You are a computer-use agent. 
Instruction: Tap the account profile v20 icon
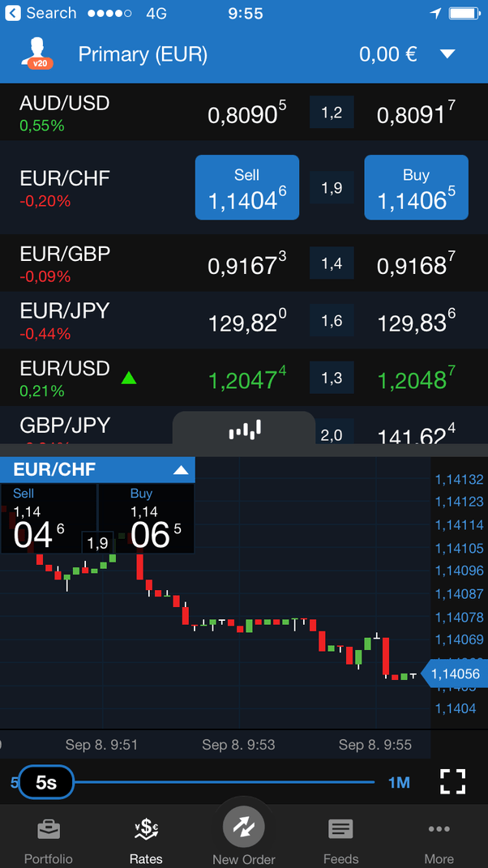pos(36,53)
